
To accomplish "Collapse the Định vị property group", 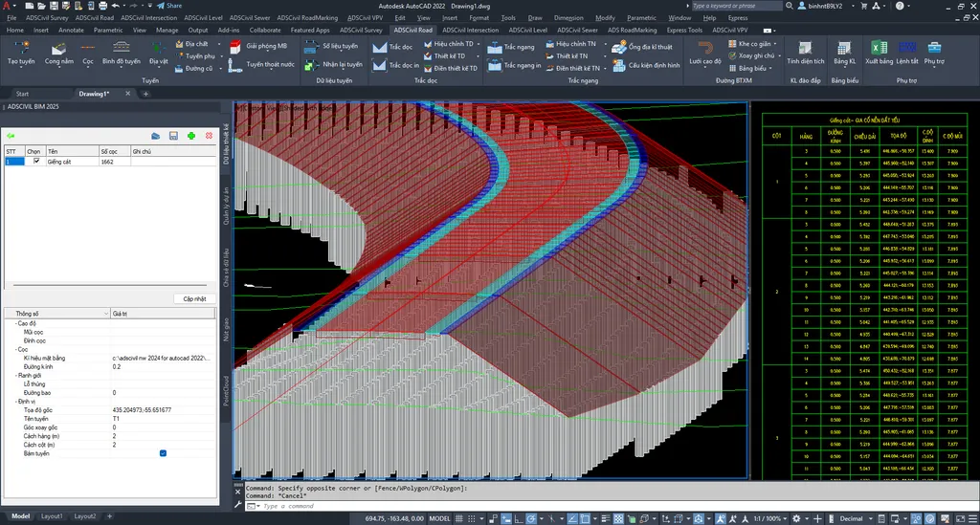I will click(x=15, y=402).
